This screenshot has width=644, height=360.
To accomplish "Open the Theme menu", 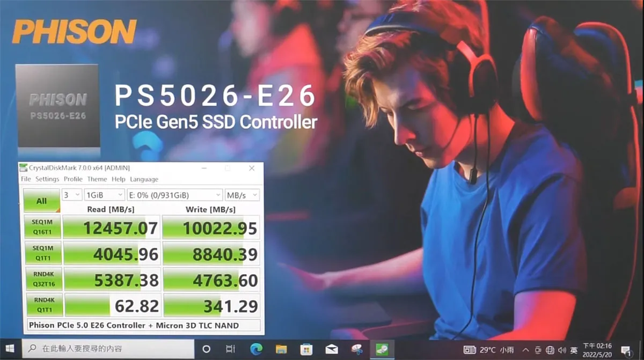I will (x=97, y=179).
